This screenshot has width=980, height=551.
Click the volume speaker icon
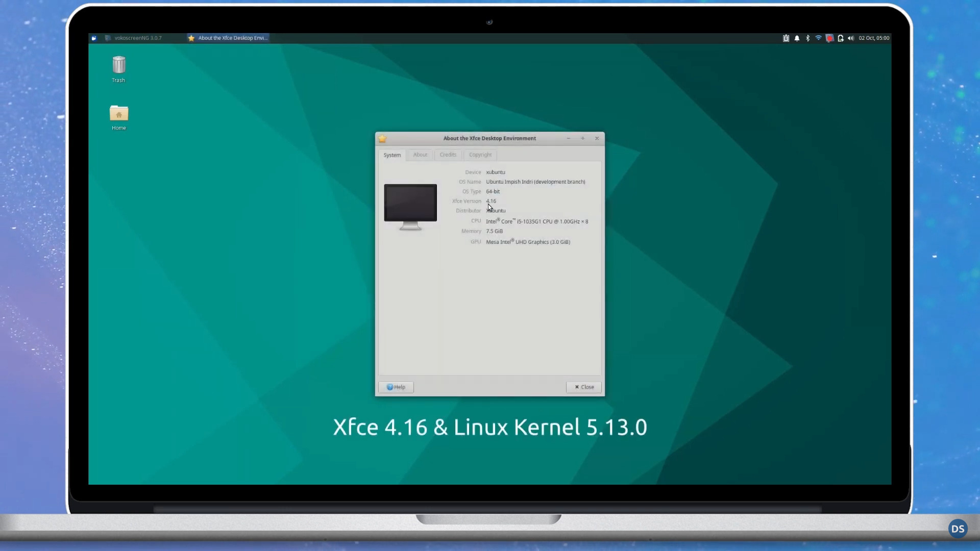pos(851,38)
